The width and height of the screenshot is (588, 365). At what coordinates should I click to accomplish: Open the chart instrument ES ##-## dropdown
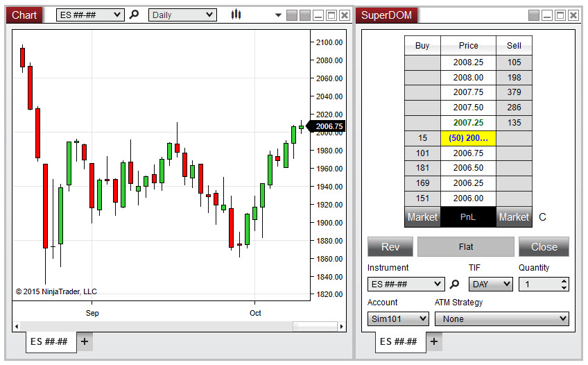[x=90, y=15]
